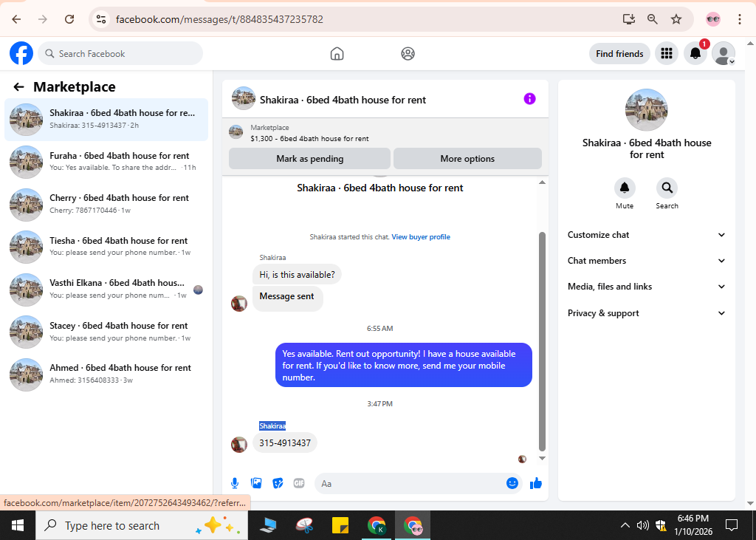Click the 315-4913437 message bubble
Viewport: 756px width, 540px height.
[x=285, y=442]
